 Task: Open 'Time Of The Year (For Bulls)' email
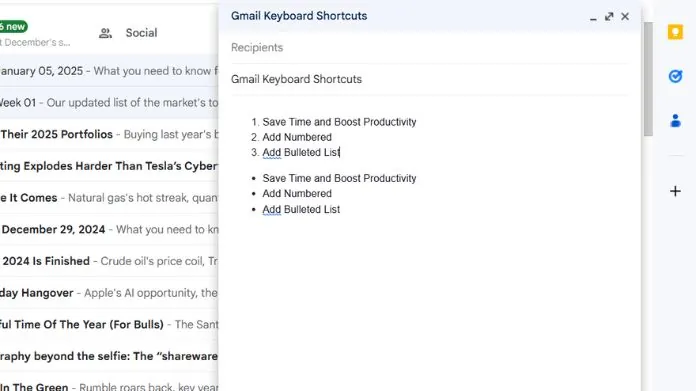tap(109, 324)
